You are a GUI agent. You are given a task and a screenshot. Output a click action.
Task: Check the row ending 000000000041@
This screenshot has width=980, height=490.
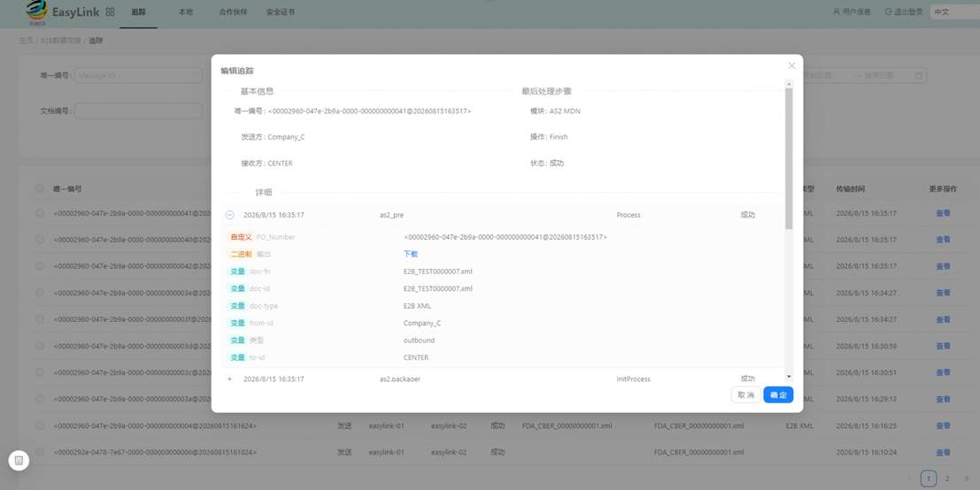click(40, 213)
